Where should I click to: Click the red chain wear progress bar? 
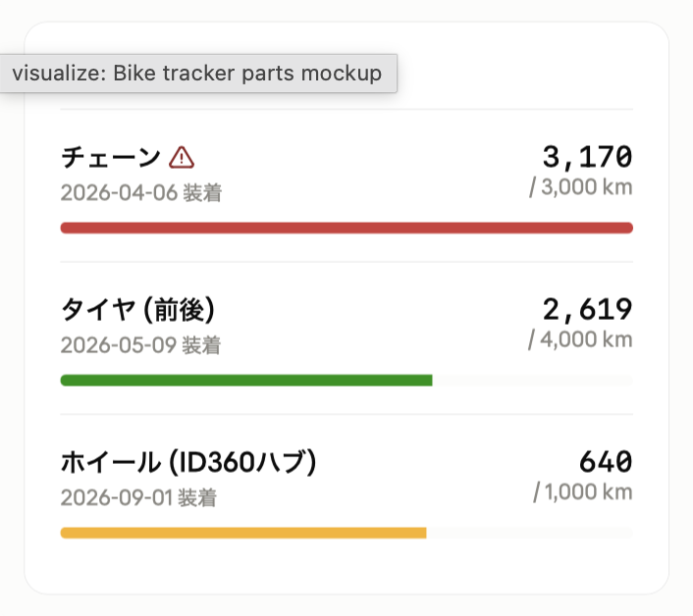click(346, 228)
